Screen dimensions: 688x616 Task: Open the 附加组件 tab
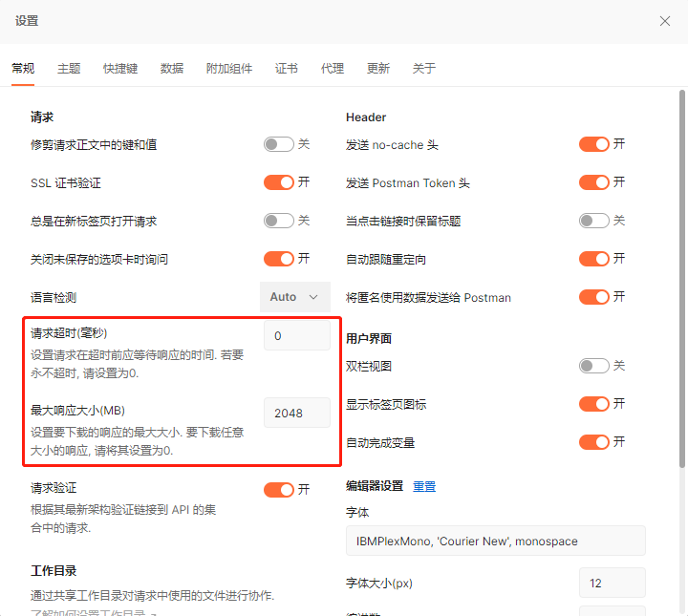pyautogui.click(x=229, y=69)
